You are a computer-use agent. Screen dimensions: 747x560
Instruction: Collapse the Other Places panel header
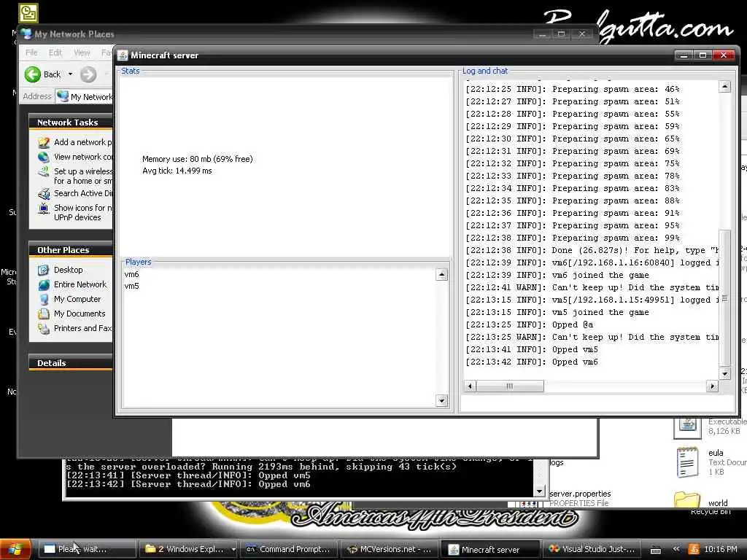[71, 250]
